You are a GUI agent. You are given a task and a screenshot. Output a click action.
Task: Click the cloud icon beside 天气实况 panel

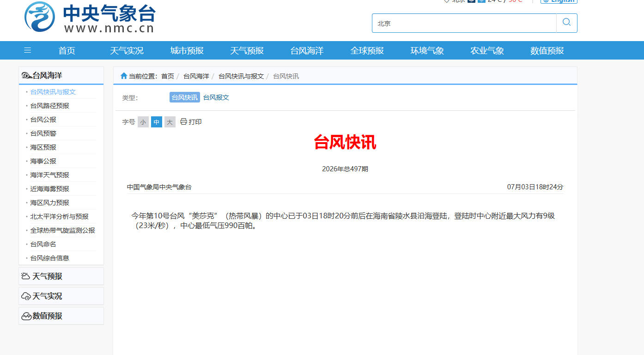pyautogui.click(x=26, y=296)
